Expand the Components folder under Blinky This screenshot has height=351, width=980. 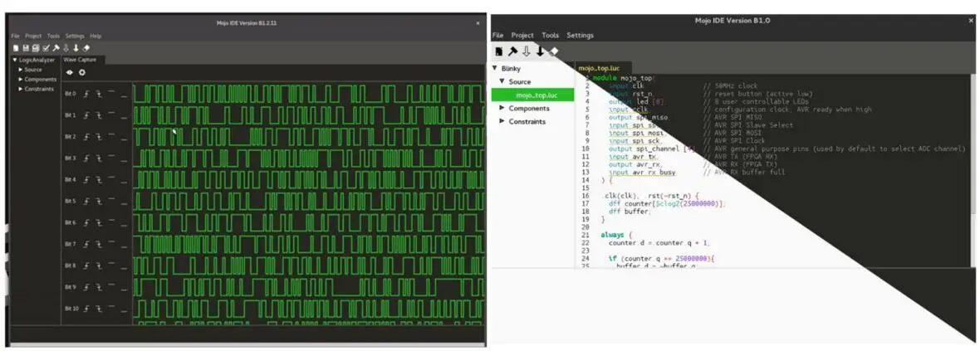click(x=502, y=108)
